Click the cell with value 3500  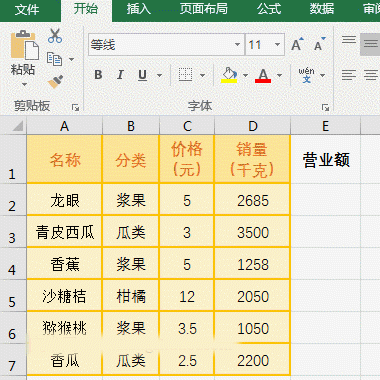(x=253, y=232)
